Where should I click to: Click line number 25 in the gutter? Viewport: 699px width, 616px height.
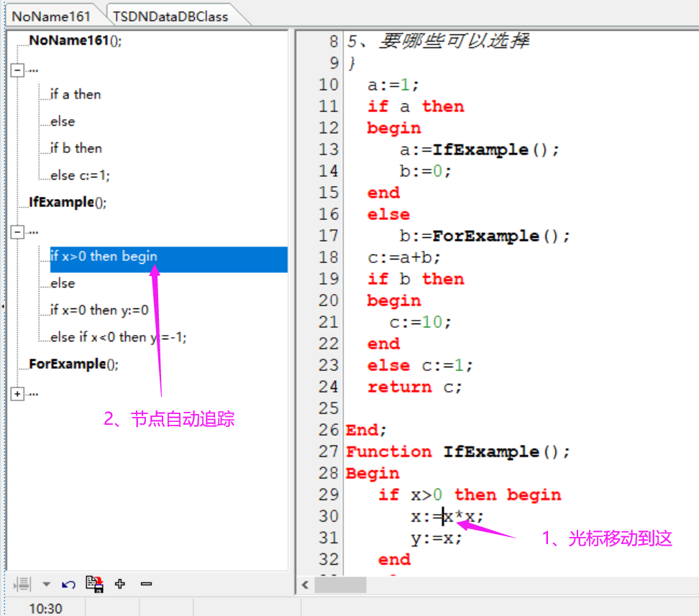point(328,408)
